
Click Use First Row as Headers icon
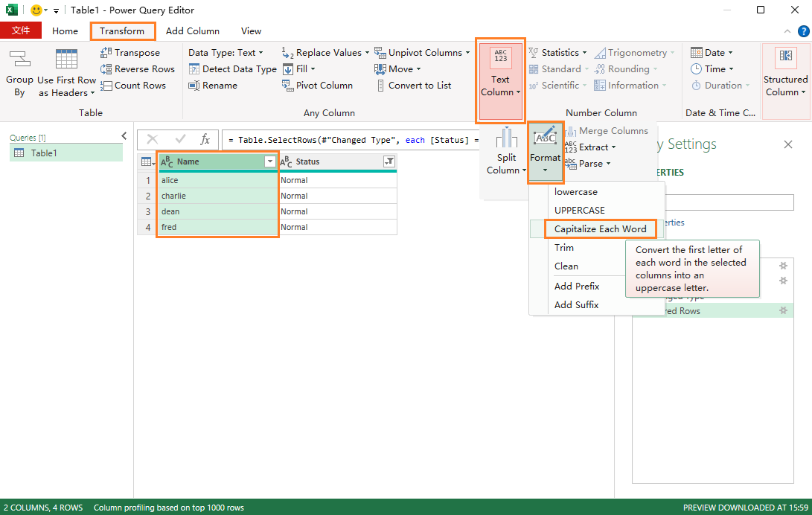pos(66,60)
